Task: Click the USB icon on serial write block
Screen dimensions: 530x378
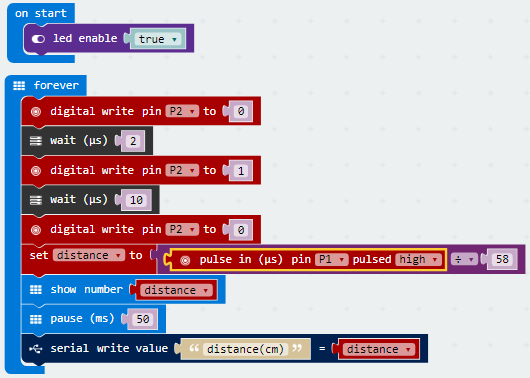Action: (36, 349)
